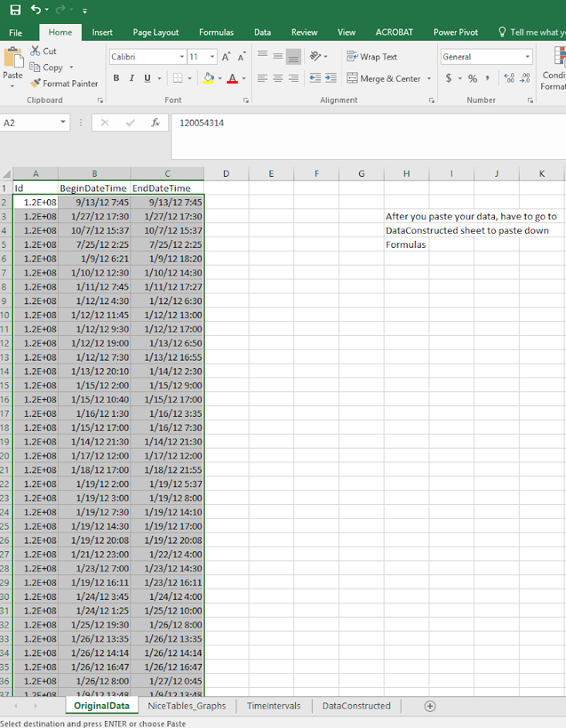
Task: Click the Tell me what search box
Action: tap(532, 32)
